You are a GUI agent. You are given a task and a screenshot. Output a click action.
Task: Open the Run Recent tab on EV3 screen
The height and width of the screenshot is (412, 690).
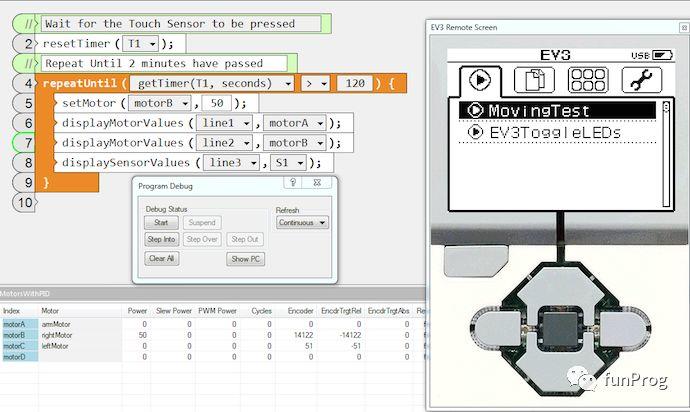point(480,81)
